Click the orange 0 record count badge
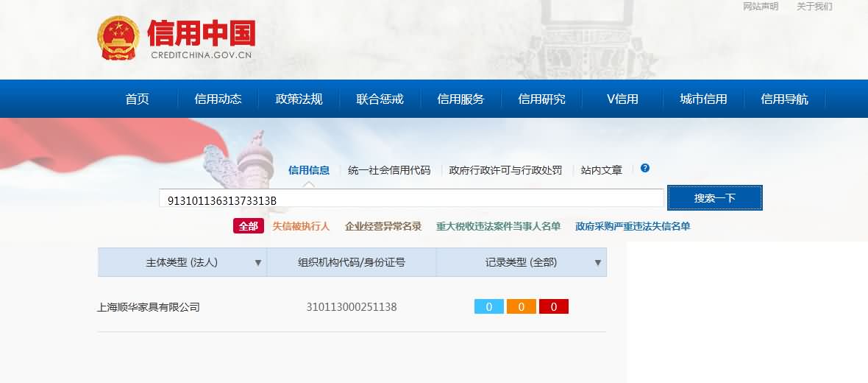The width and height of the screenshot is (868, 383). tap(522, 306)
